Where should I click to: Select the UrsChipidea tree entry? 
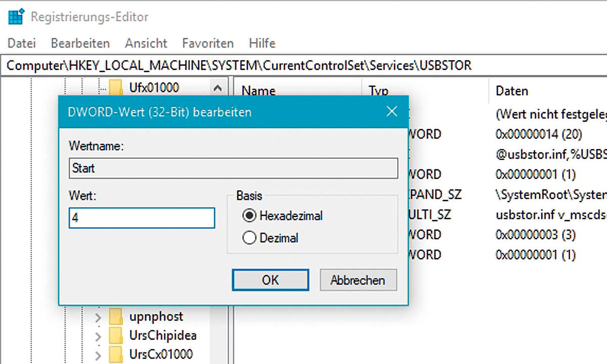coord(163,335)
